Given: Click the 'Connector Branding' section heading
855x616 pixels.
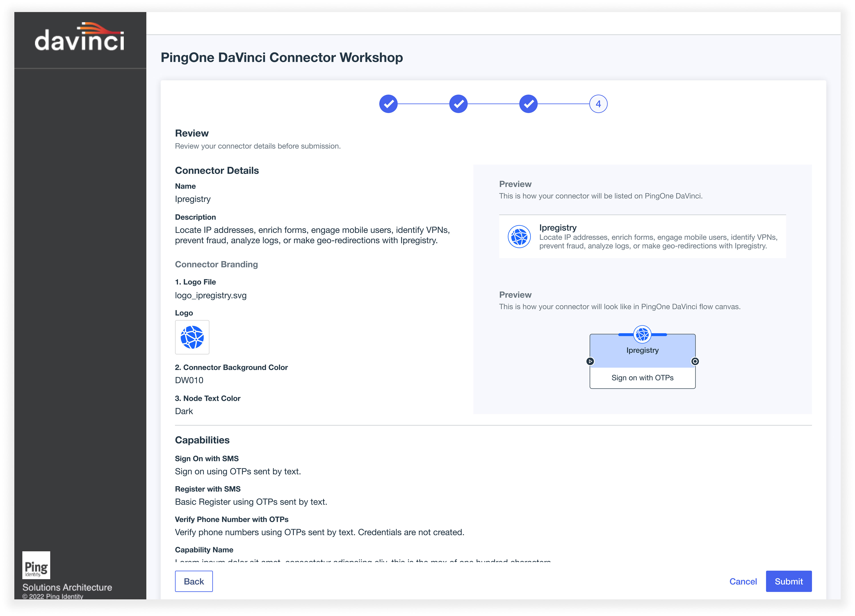Looking at the screenshot, I should tap(216, 264).
